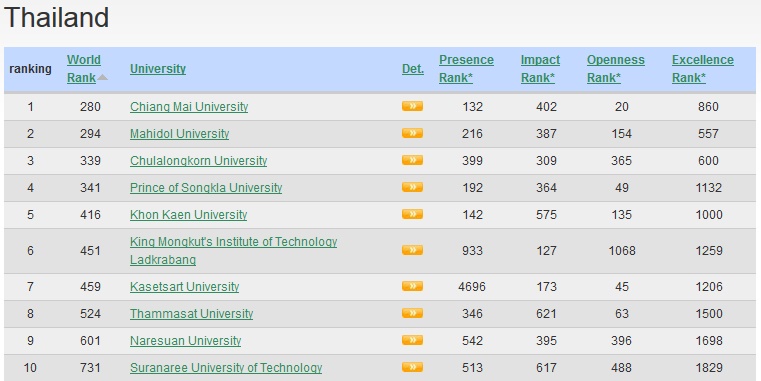Sort by Impact Rank column

tap(540, 69)
